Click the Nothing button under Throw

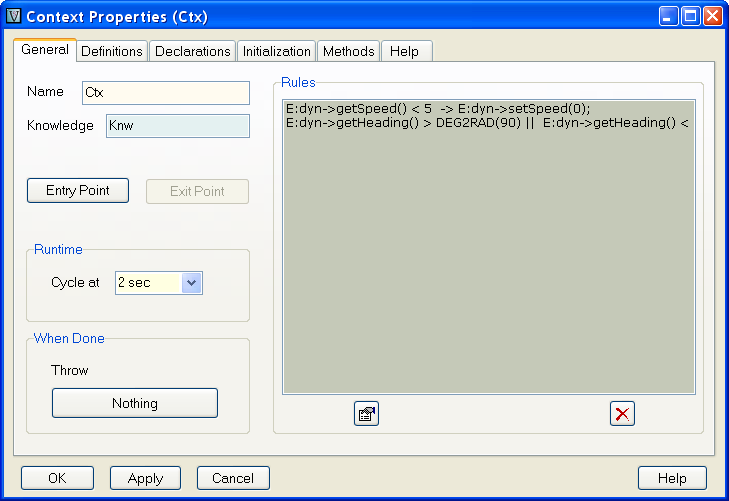click(135, 403)
